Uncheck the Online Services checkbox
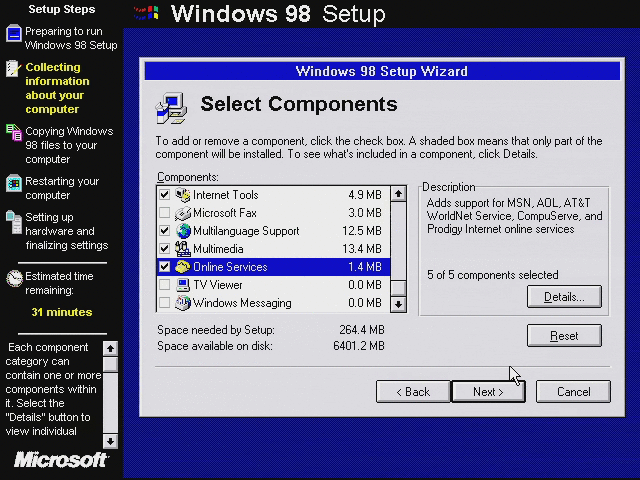The height and width of the screenshot is (480, 640). (164, 267)
